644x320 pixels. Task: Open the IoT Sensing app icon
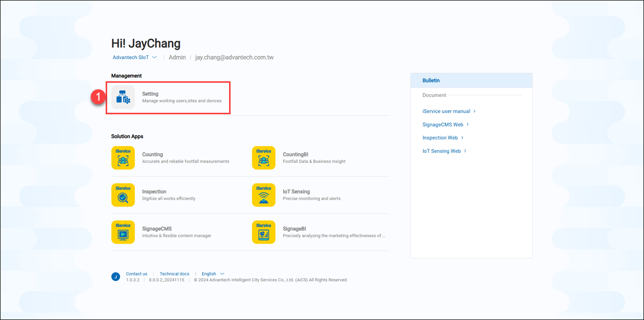coord(264,195)
